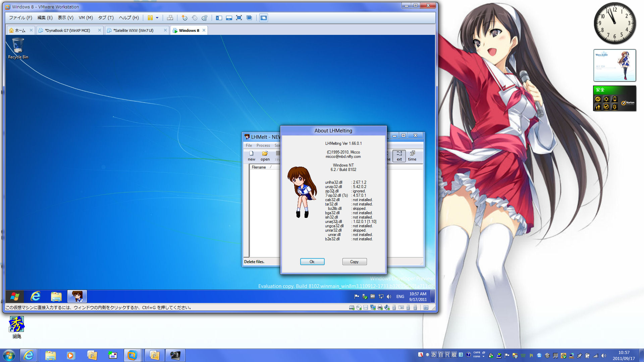The height and width of the screenshot is (362, 644).
Task: Click the 'ext' sort toolbar button in LHMelt
Action: (399, 156)
